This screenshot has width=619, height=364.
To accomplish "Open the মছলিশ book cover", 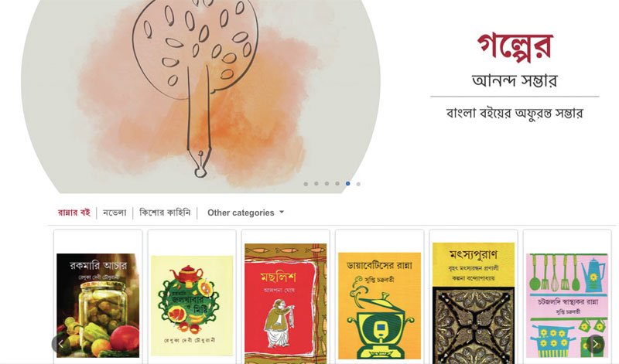I will click(286, 303).
